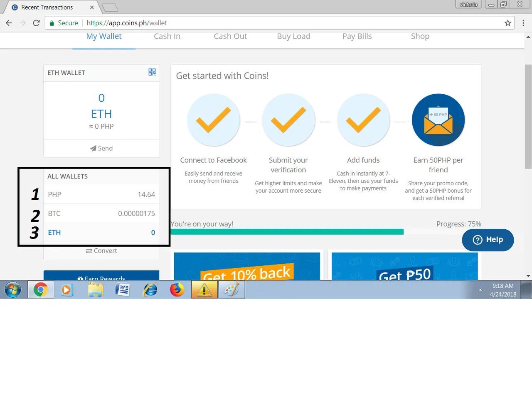The height and width of the screenshot is (414, 532).
Task: Open the Shop tab
Action: point(420,37)
